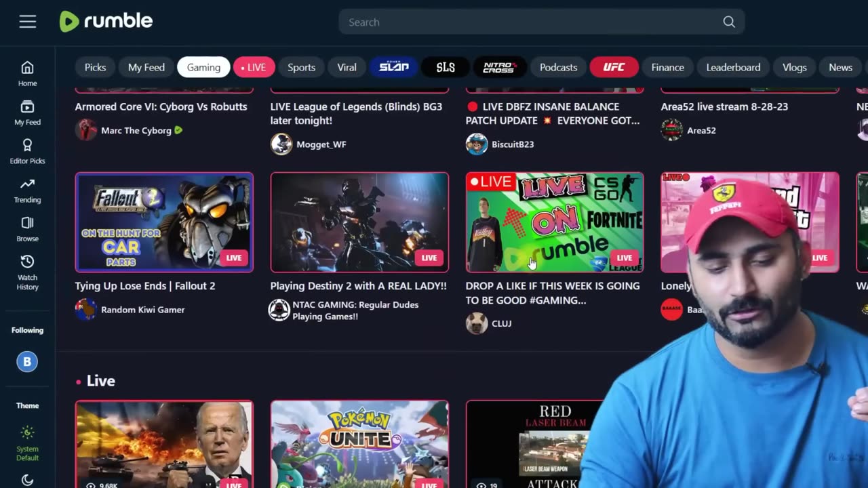The width and height of the screenshot is (868, 488).
Task: Open Live on Rumble CSGO Fortnite thumbnail
Action: (x=555, y=222)
